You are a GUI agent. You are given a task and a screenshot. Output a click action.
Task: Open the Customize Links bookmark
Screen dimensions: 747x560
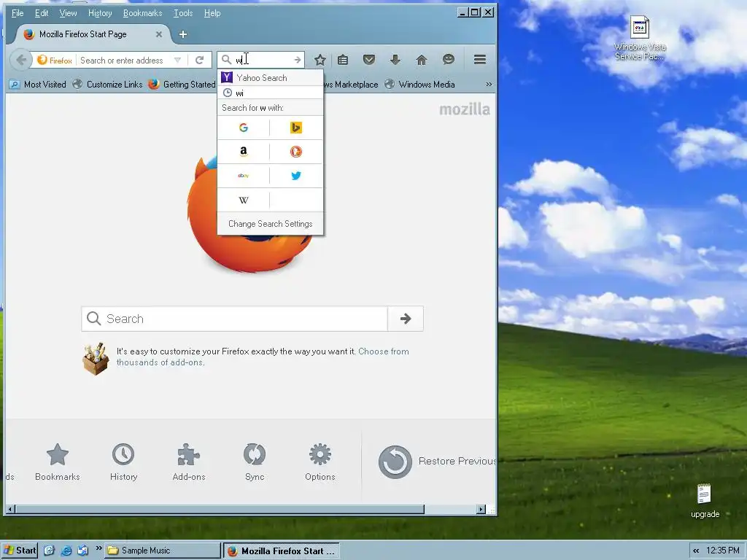tap(108, 85)
